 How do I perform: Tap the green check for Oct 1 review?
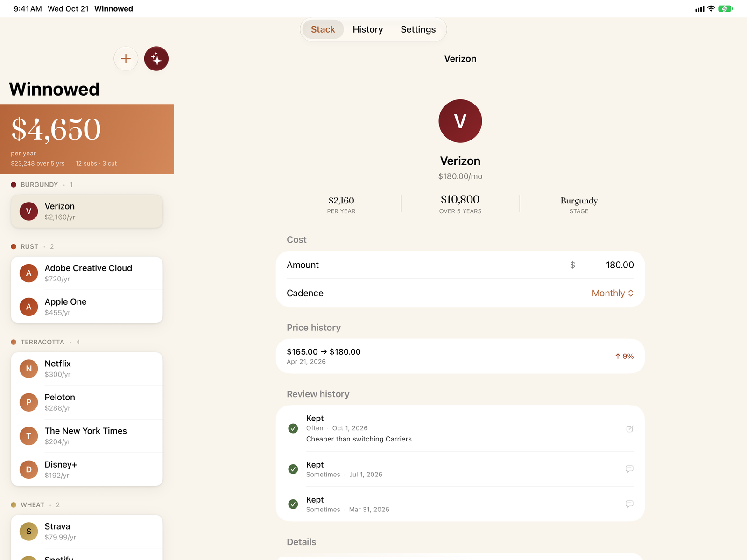pyautogui.click(x=293, y=428)
